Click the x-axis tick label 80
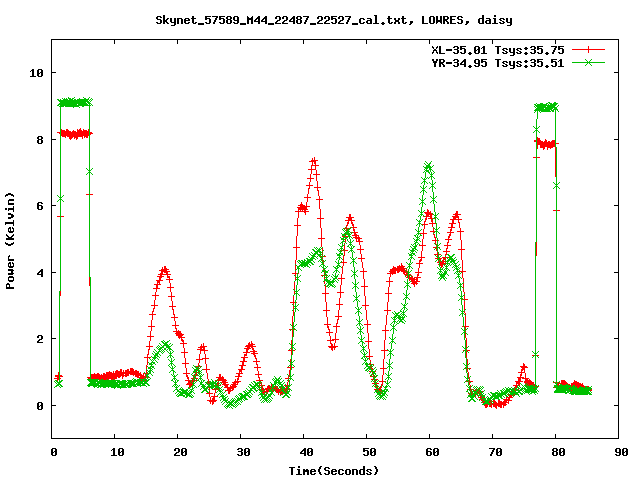This screenshot has width=640, height=480. pos(558,452)
